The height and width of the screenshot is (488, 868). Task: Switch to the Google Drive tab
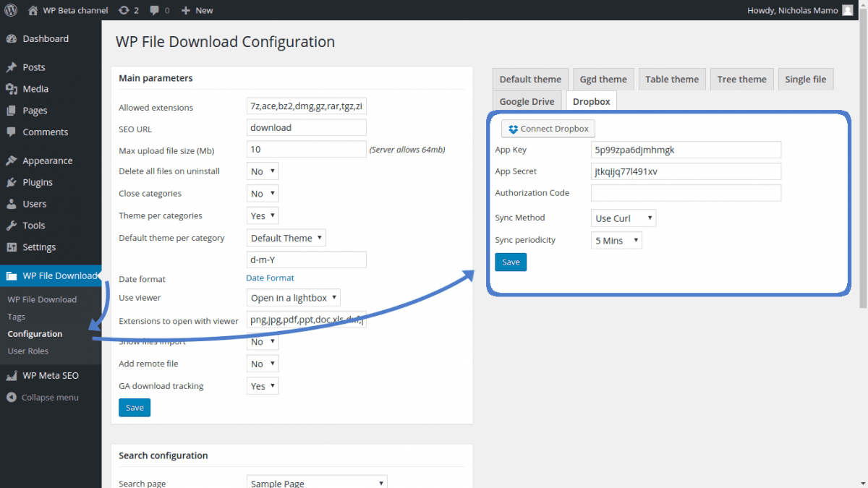click(x=527, y=102)
